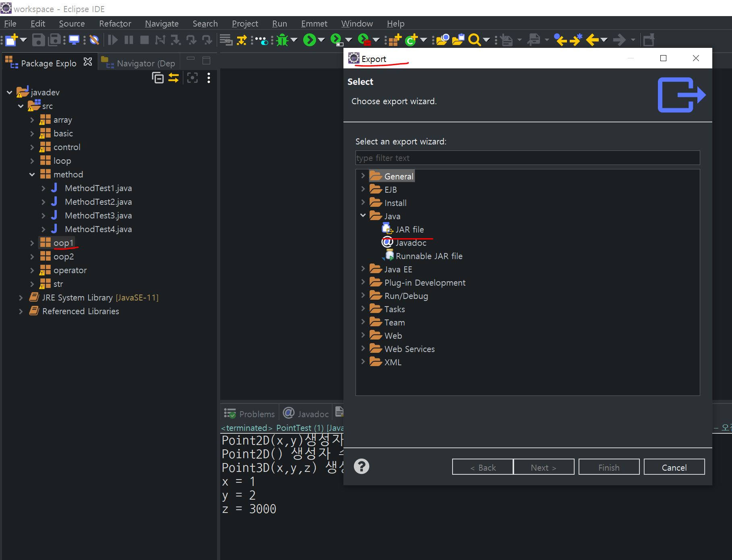Image resolution: width=732 pixels, height=560 pixels.
Task: Switch to Navigator (Dep tab
Action: 139,63
